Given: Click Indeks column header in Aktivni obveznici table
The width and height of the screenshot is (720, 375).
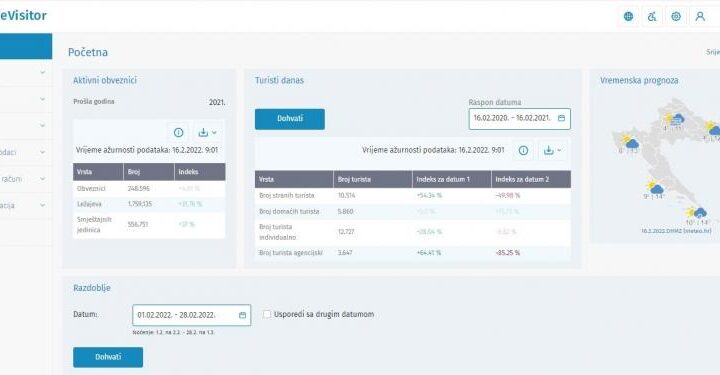Looking at the screenshot, I should click(200, 172).
